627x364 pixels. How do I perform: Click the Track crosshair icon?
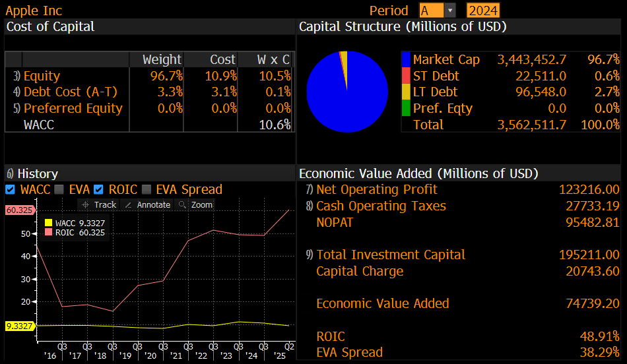[85, 205]
